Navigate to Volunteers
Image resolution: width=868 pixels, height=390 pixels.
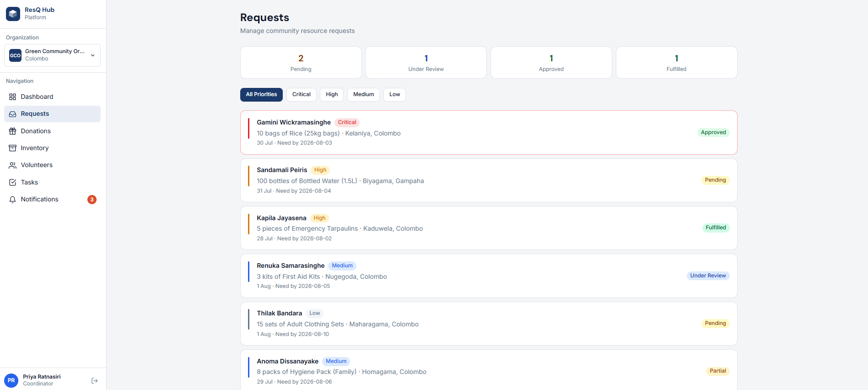[x=53, y=165]
